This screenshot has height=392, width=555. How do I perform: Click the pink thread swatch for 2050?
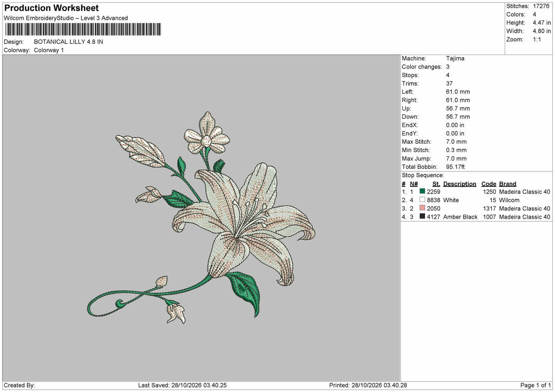[x=422, y=208]
